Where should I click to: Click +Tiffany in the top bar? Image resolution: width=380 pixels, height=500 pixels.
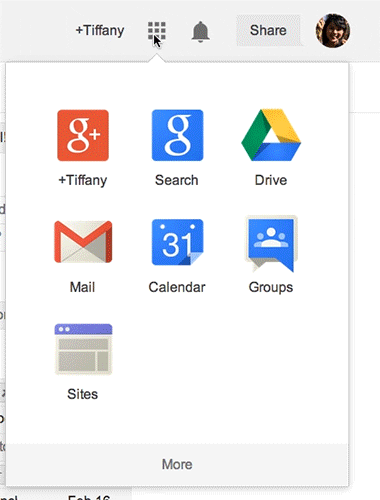100,30
